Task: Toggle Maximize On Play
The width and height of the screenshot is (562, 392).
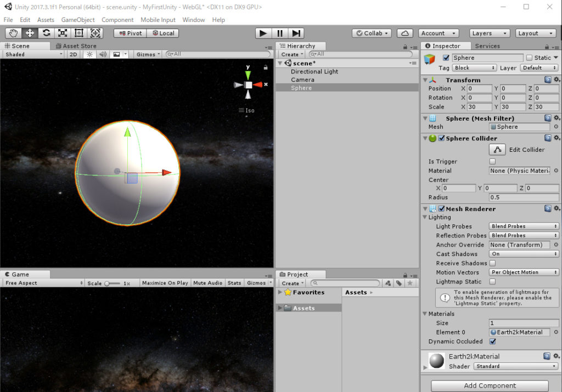Action: pyautogui.click(x=165, y=283)
